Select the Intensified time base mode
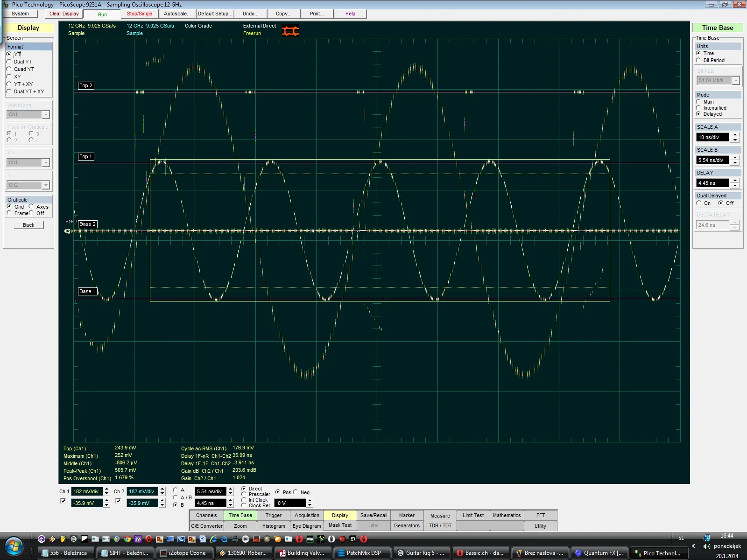This screenshot has height=560, width=747. (698, 108)
